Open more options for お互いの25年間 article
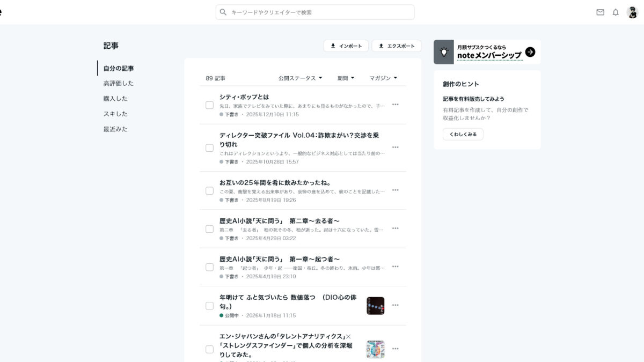This screenshot has height=362, width=644. pyautogui.click(x=396, y=190)
